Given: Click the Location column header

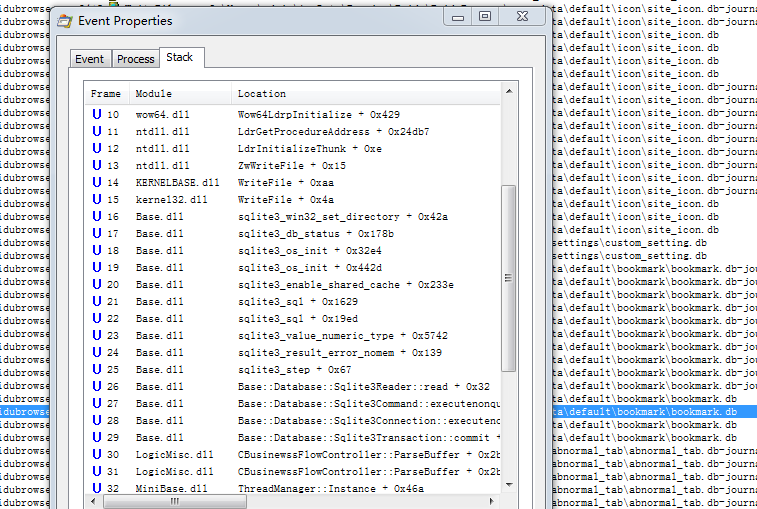Looking at the screenshot, I should click(365, 94).
